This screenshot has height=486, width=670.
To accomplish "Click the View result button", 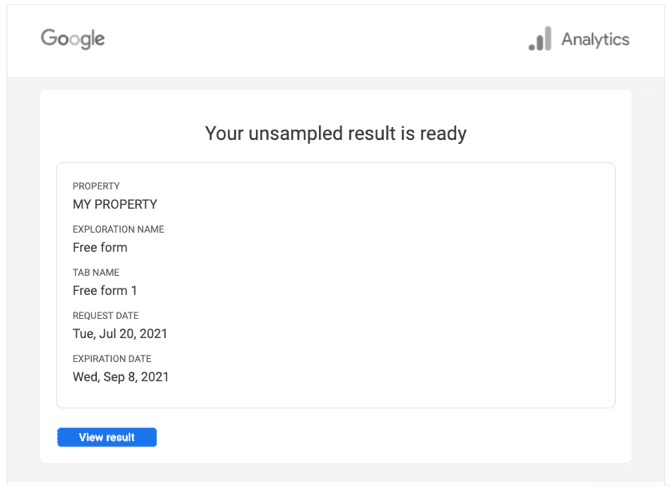I will pos(107,437).
